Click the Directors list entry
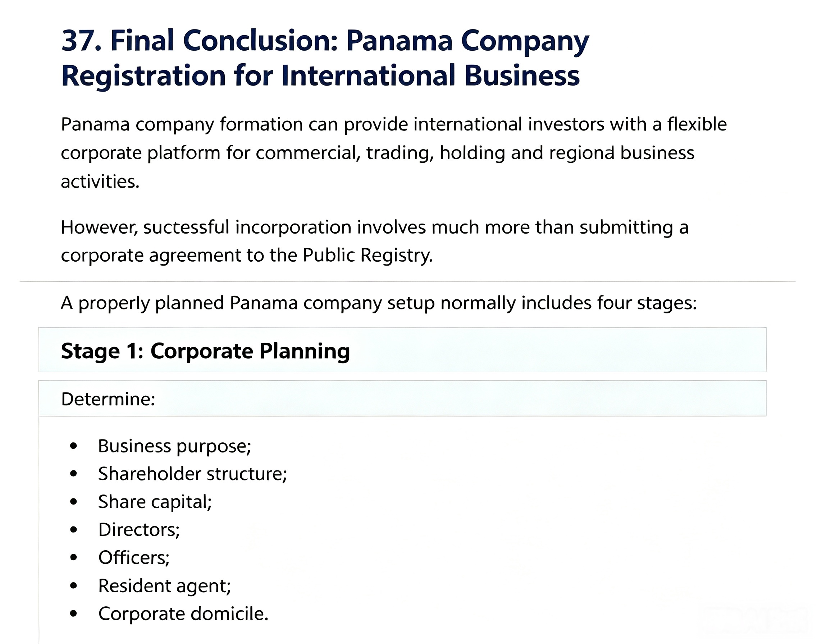 (139, 529)
